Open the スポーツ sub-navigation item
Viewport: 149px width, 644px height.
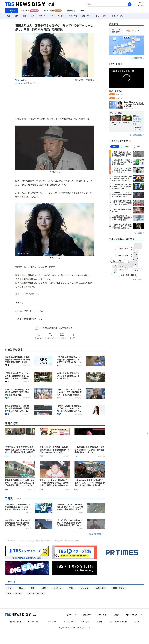42,16
